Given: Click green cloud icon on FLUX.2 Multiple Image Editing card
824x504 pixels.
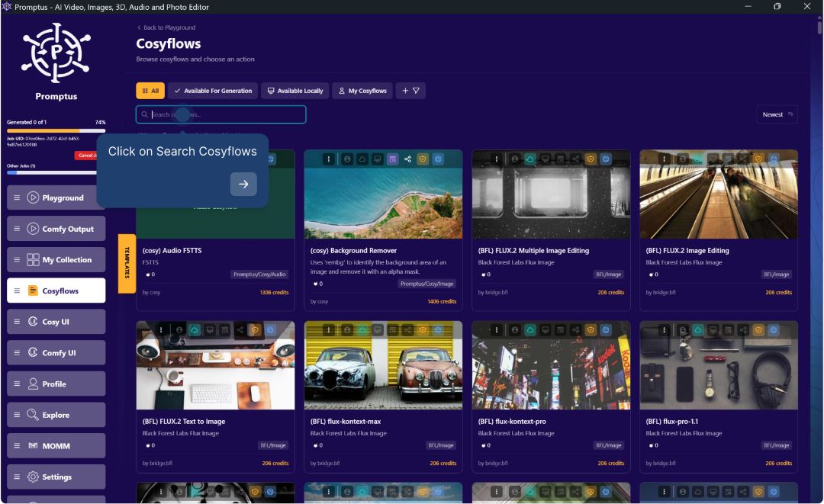Looking at the screenshot, I should [530, 159].
